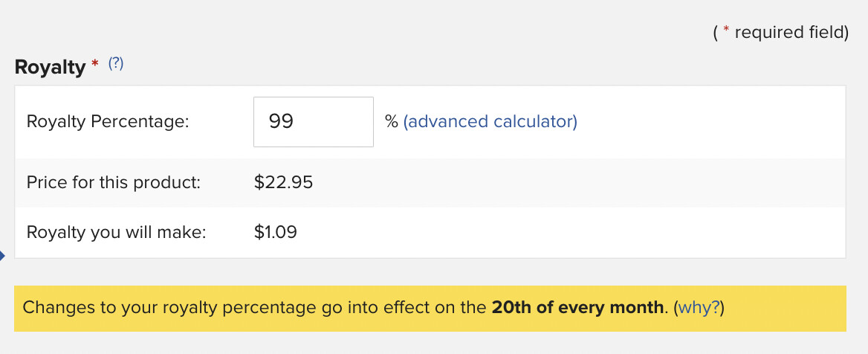Click empty area of the Royalty Percentage row

[708, 122]
